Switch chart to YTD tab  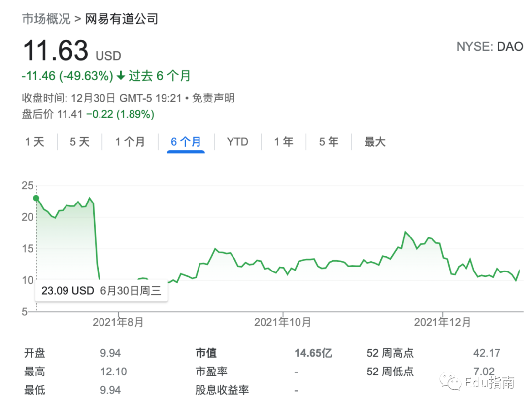click(x=237, y=142)
